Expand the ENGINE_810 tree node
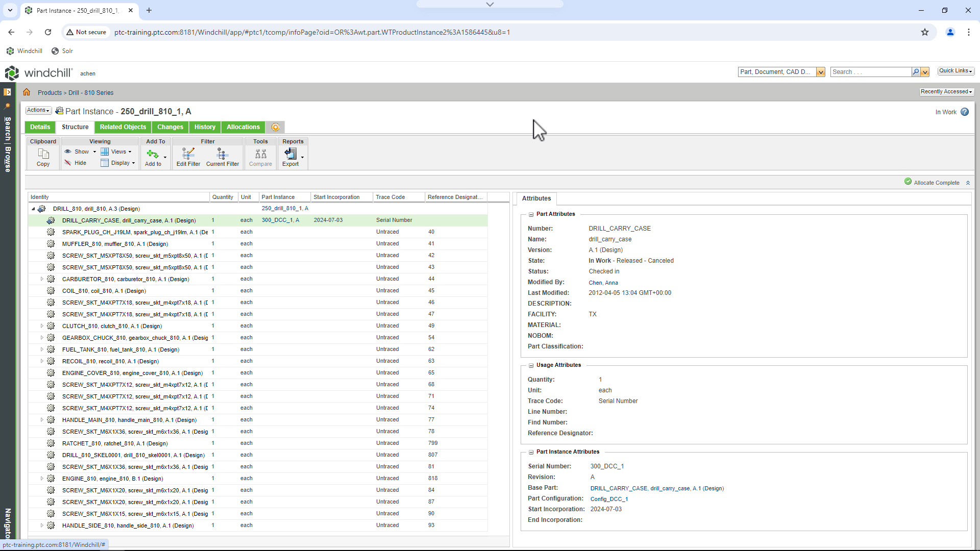 pos(42,479)
